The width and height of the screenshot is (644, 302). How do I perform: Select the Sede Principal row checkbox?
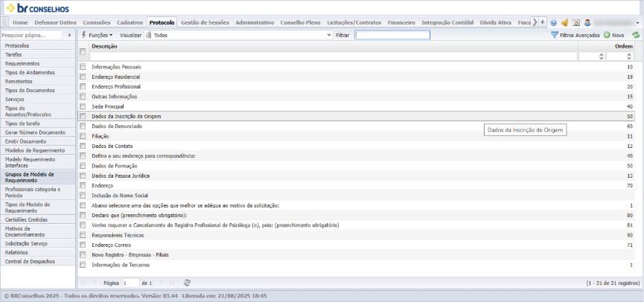pos(83,106)
